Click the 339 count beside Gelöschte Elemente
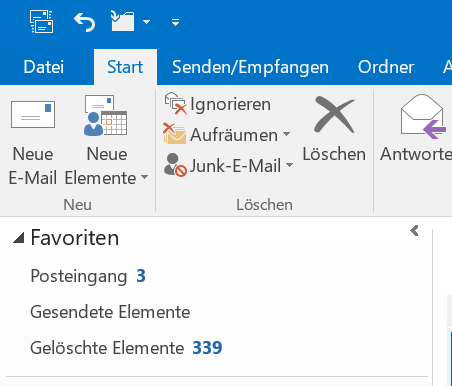This screenshot has width=452, height=386. pos(207,348)
